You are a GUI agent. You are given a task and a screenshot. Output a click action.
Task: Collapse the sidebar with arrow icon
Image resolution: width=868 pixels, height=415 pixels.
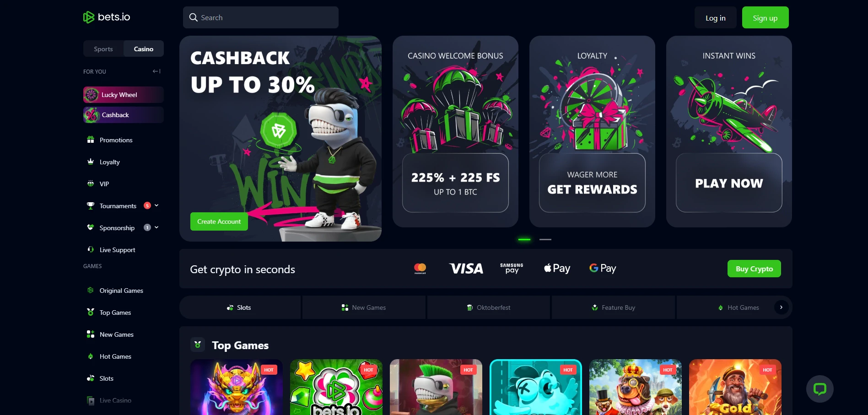coord(156,71)
